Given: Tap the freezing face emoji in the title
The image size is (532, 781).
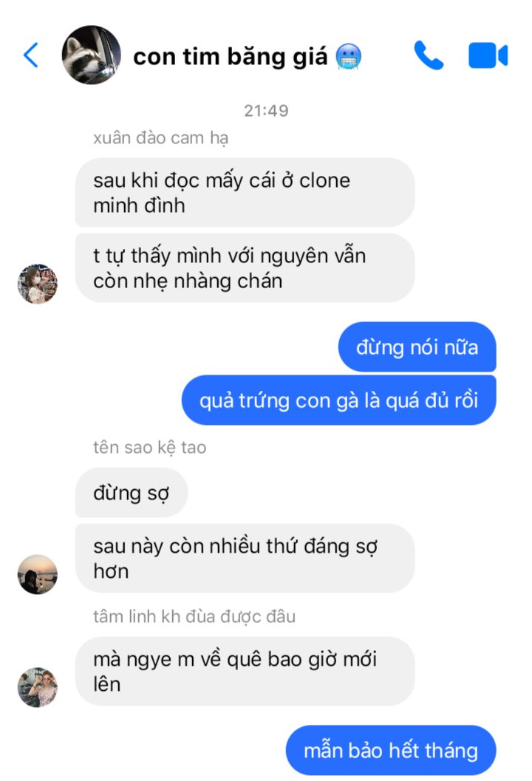Looking at the screenshot, I should tap(349, 56).
